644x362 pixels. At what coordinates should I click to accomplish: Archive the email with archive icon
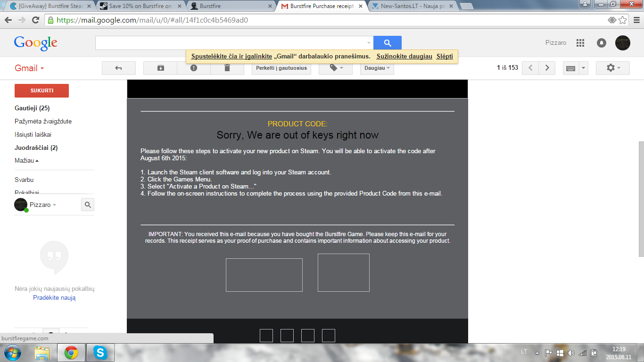coord(160,68)
